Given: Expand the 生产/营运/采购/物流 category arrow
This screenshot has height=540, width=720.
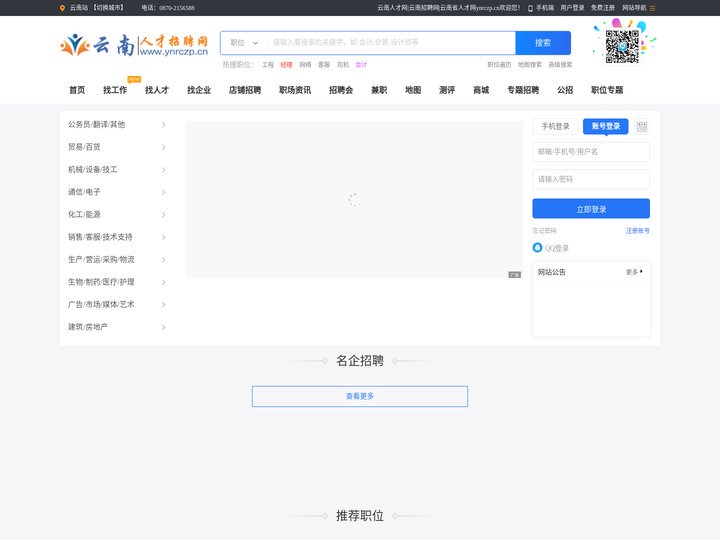Looking at the screenshot, I should 163,259.
